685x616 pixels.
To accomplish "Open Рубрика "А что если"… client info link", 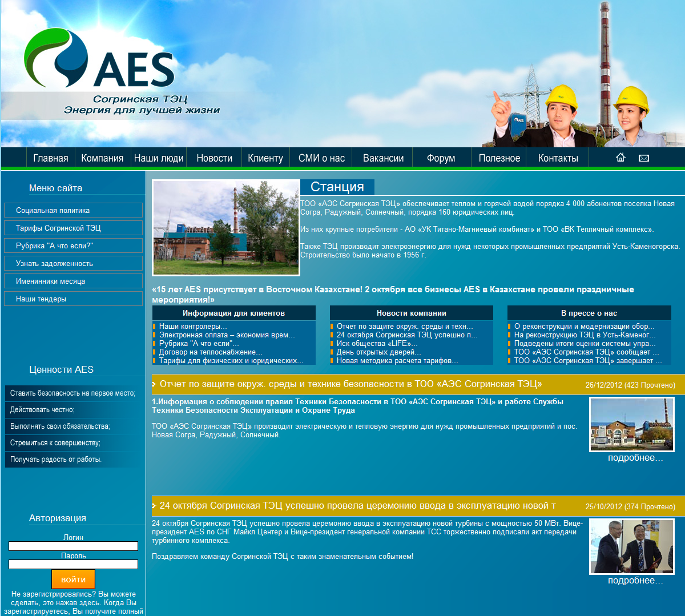I will tap(199, 344).
